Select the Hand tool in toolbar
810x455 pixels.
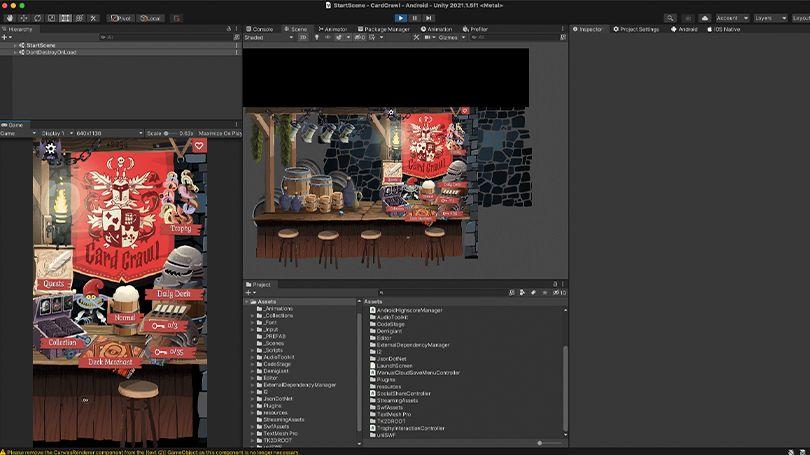[x=10, y=18]
